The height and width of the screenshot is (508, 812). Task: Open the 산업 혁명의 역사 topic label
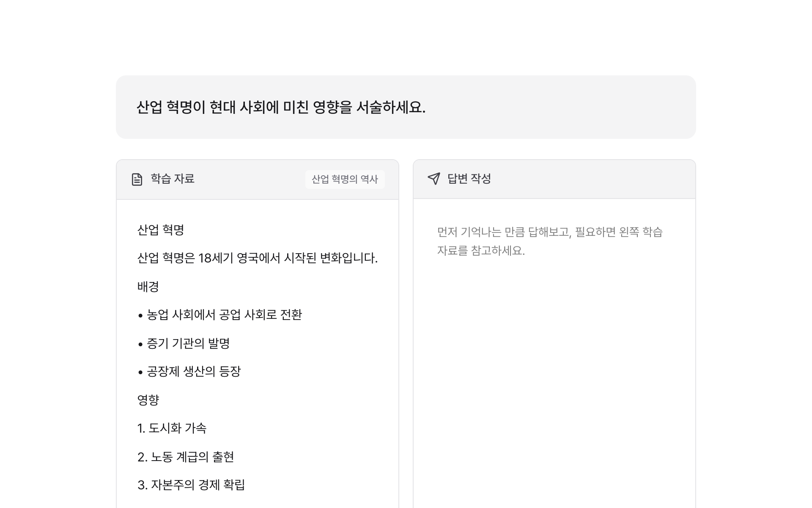click(x=345, y=179)
